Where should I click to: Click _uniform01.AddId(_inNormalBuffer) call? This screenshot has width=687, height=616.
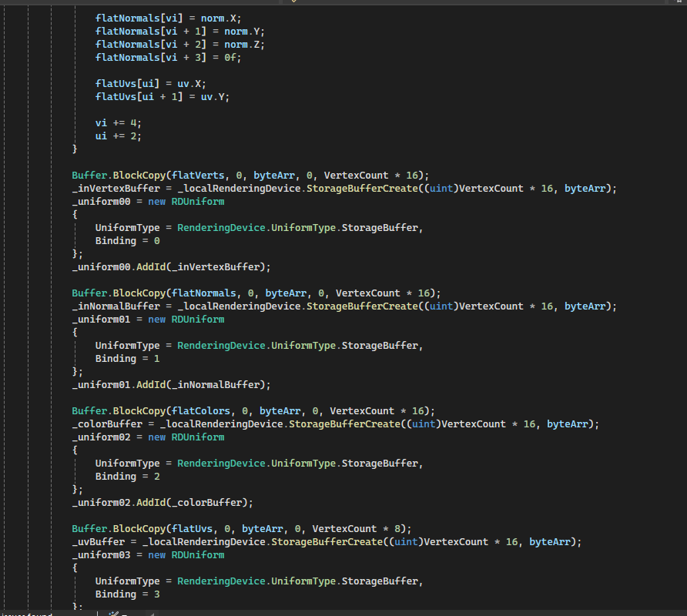point(171,385)
